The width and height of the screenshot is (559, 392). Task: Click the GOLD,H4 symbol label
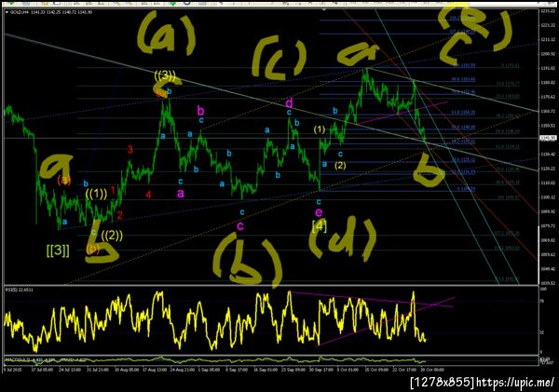click(x=20, y=12)
